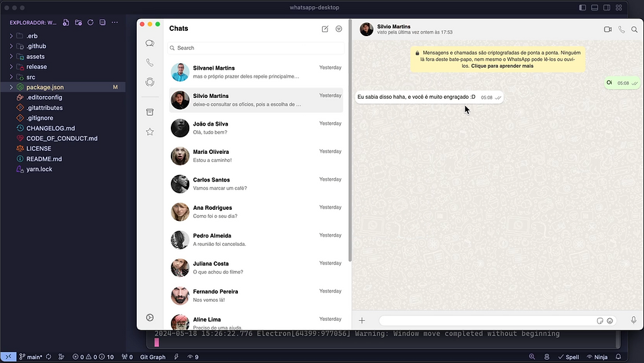Click the chat list scrollbar
This screenshot has height=363, width=644.
pyautogui.click(x=350, y=140)
